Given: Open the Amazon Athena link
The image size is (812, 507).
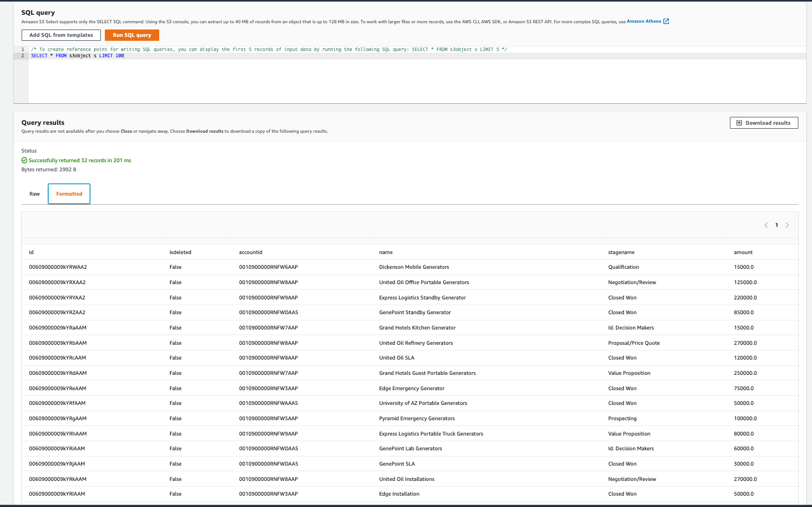Looking at the screenshot, I should tap(644, 22).
